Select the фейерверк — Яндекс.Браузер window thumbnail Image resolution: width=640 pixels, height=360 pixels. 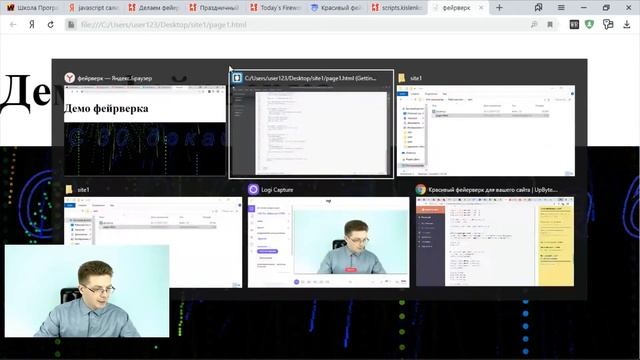pyautogui.click(x=145, y=130)
